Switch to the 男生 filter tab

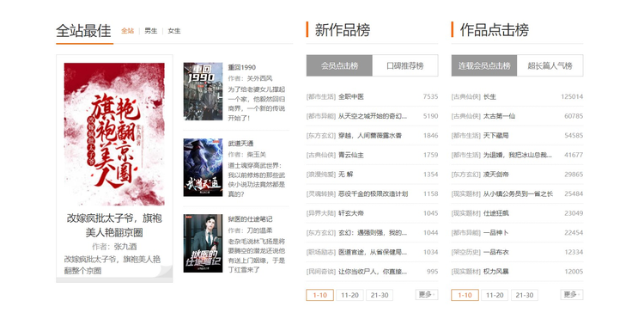pos(151,31)
